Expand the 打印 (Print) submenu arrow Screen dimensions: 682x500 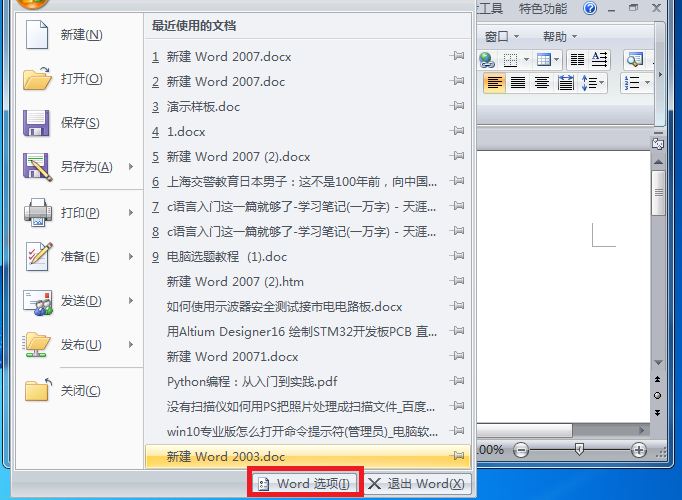tap(131, 213)
